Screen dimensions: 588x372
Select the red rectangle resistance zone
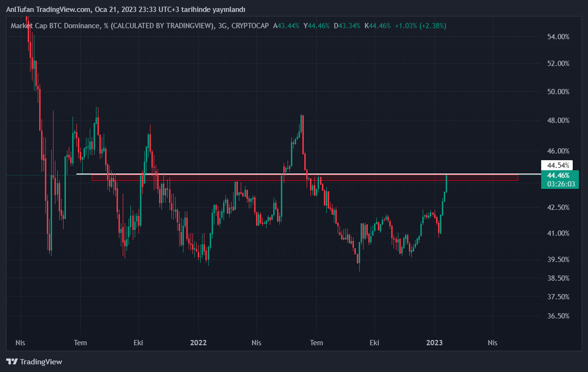coord(306,178)
